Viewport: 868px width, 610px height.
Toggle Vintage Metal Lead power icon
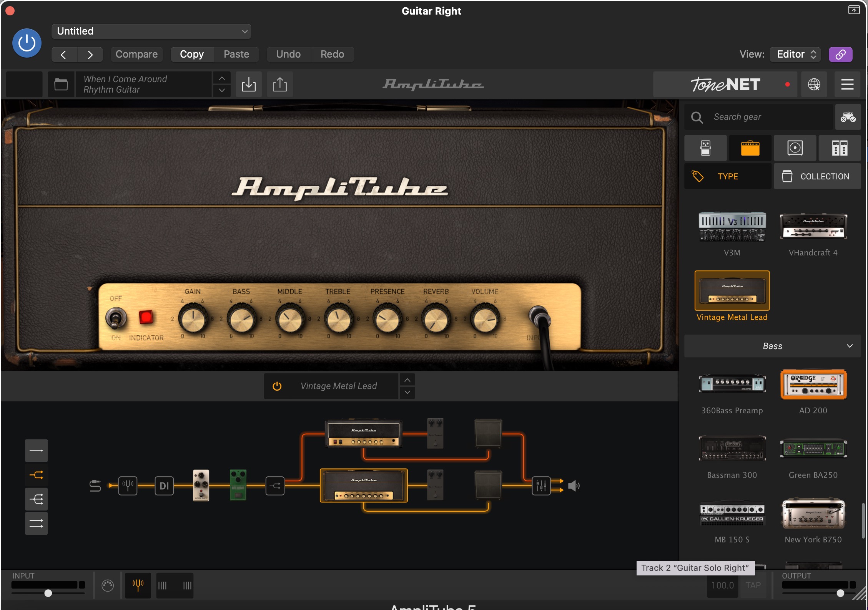tap(277, 386)
